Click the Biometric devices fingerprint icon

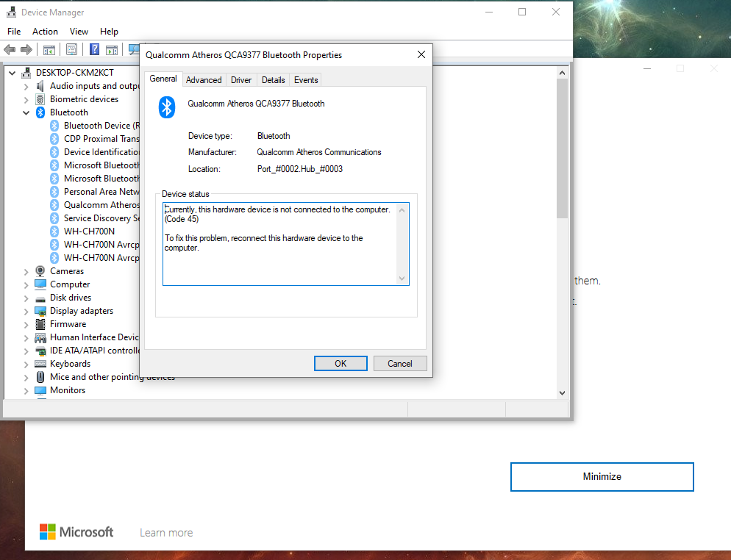pyautogui.click(x=40, y=98)
